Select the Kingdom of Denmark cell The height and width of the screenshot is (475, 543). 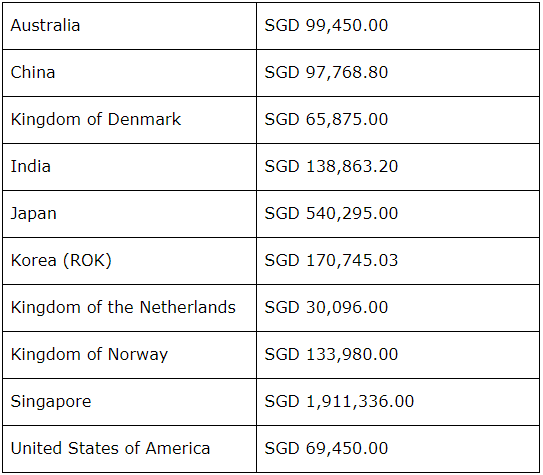[130, 120]
